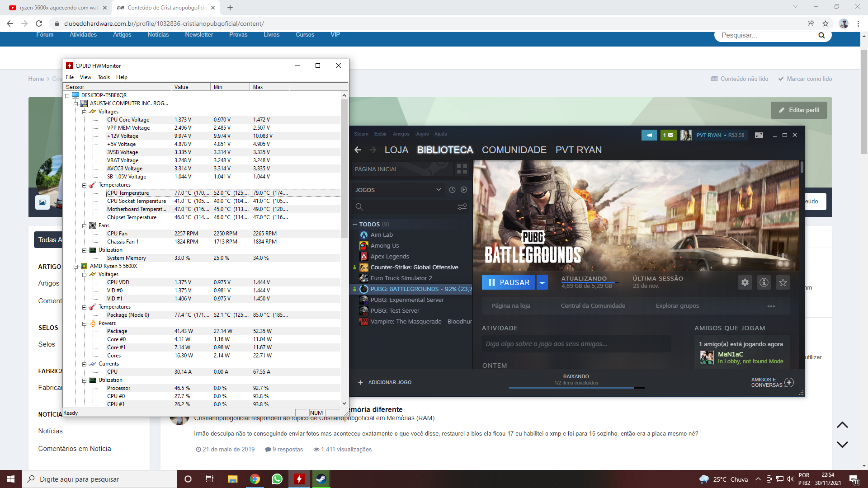Expand the JOGOS category dropdown

[x=439, y=190]
